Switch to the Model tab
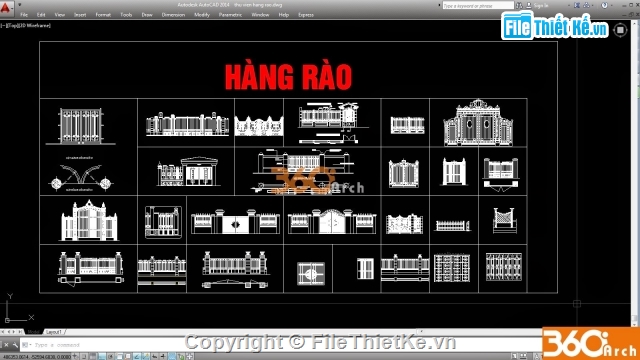Viewport: 640px width, 360px height. pos(33,332)
